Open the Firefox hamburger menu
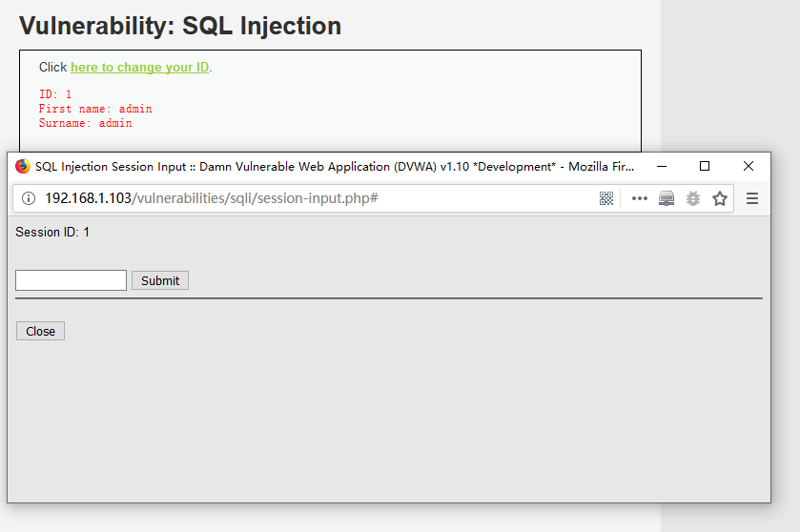The height and width of the screenshot is (532, 800). (x=752, y=198)
